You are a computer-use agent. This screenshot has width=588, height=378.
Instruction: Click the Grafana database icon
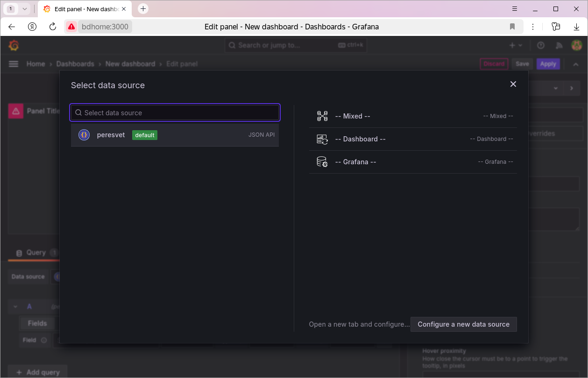(322, 162)
